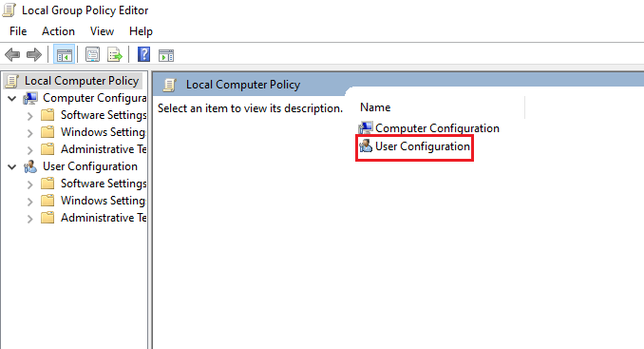Click the Export List toolbar icon
Screen dimensions: 644x349
click(115, 54)
